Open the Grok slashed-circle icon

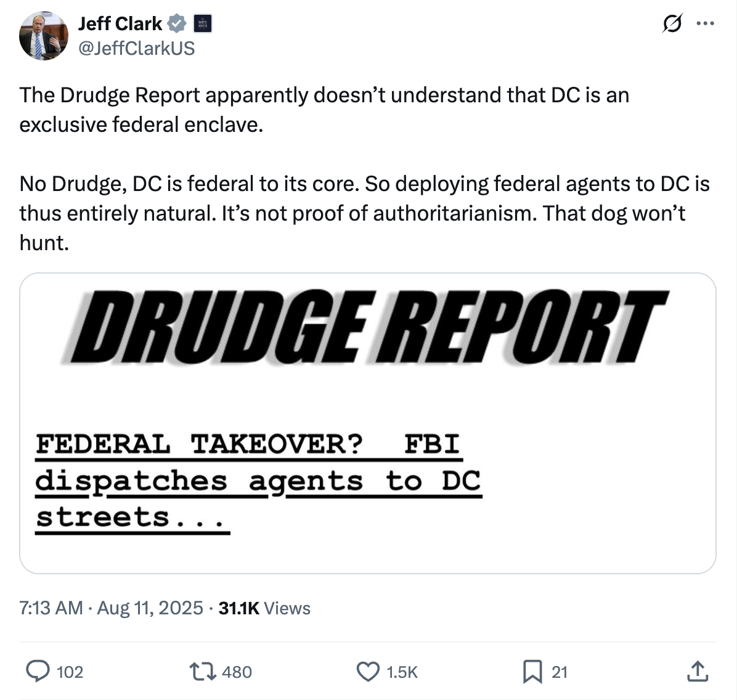click(672, 24)
